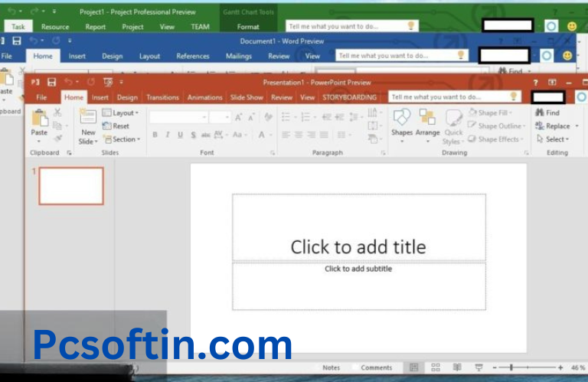Toggle Bold formatting
The image size is (588, 382).
155,135
